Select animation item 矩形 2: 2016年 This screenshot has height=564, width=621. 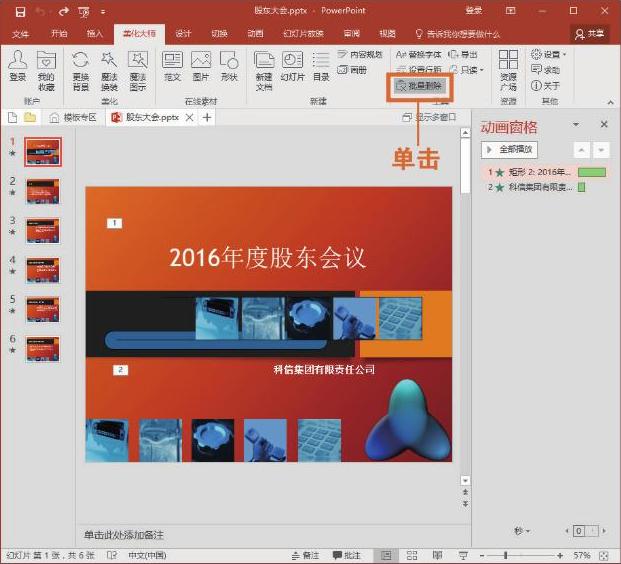(x=545, y=172)
